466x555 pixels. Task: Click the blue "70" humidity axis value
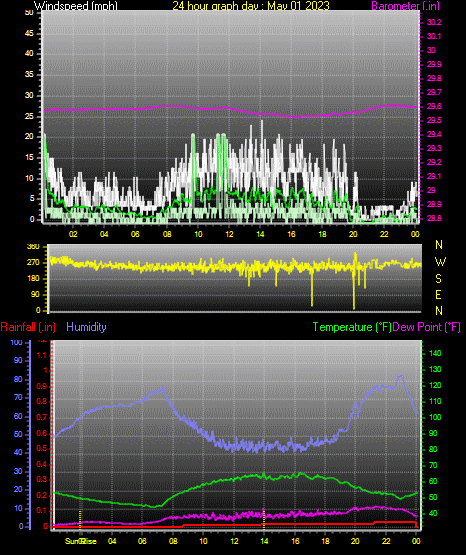point(18,397)
